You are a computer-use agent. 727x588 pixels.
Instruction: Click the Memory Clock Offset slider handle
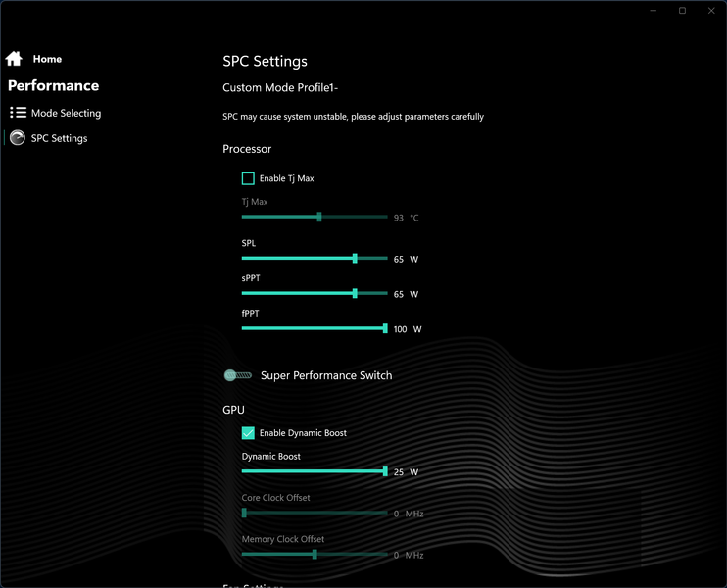pyautogui.click(x=315, y=554)
